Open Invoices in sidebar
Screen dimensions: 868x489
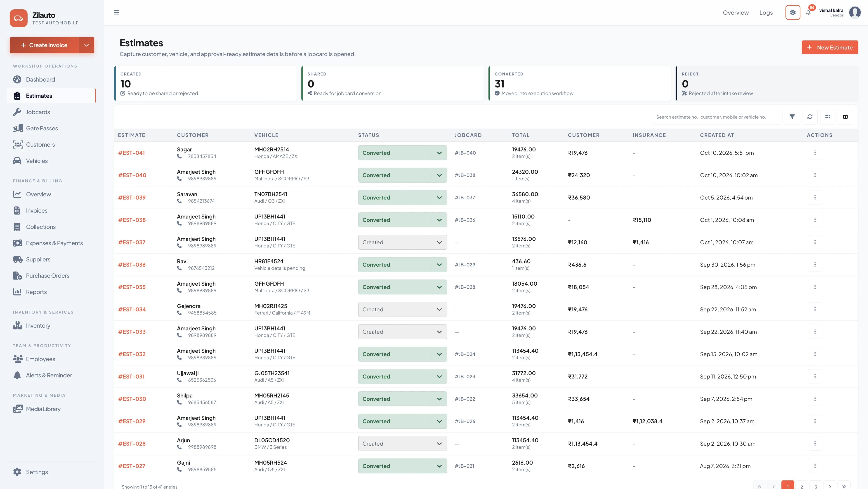point(51,210)
